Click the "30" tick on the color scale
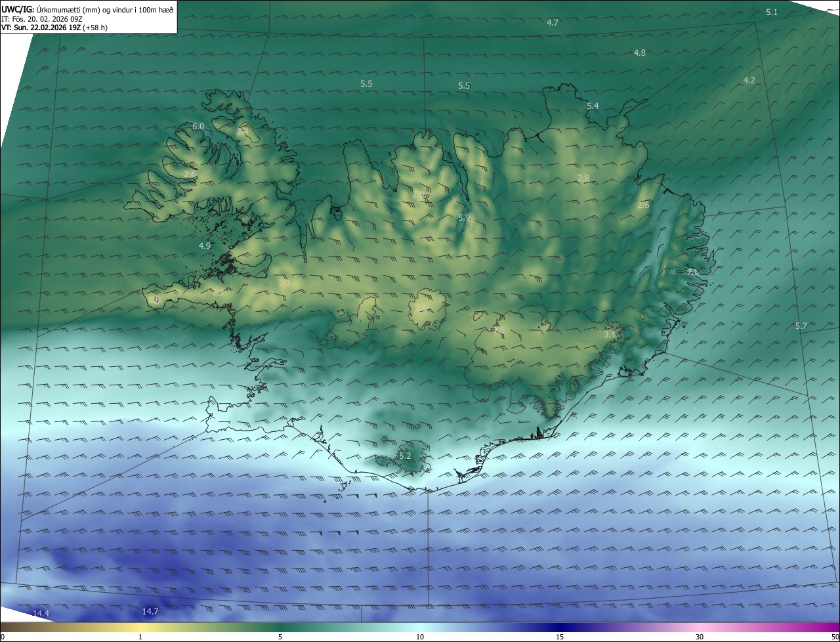This screenshot has width=840, height=642. click(x=700, y=637)
